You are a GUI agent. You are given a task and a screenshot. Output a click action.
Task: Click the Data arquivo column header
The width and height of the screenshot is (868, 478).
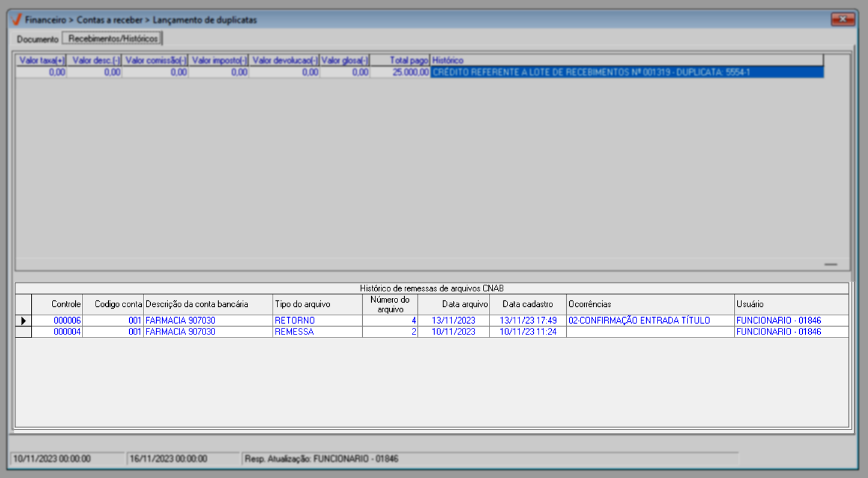click(453, 304)
